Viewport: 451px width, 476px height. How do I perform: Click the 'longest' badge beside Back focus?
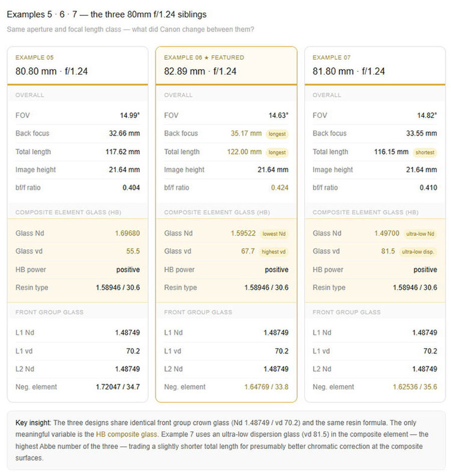(x=277, y=134)
